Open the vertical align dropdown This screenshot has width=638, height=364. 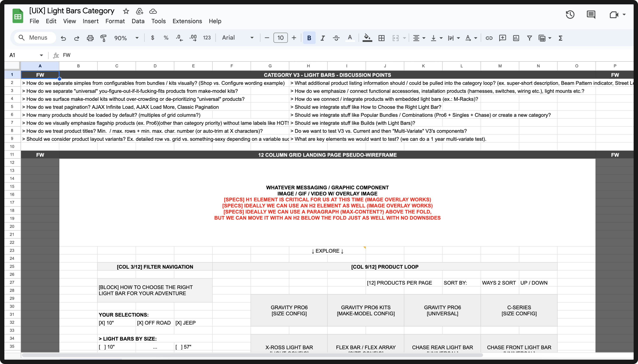point(437,38)
